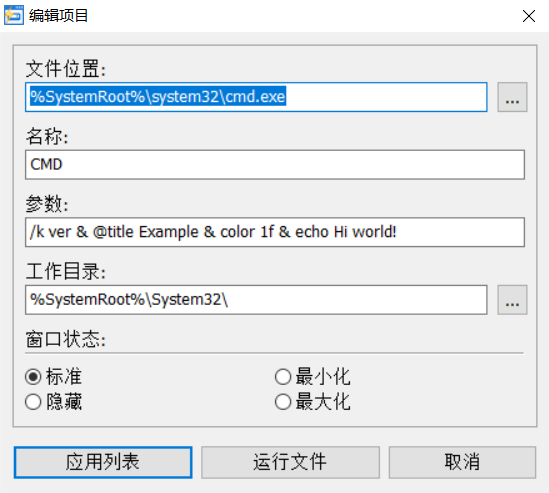Click the 取消 button
Image resolution: width=549 pixels, height=493 pixels.
tap(462, 462)
